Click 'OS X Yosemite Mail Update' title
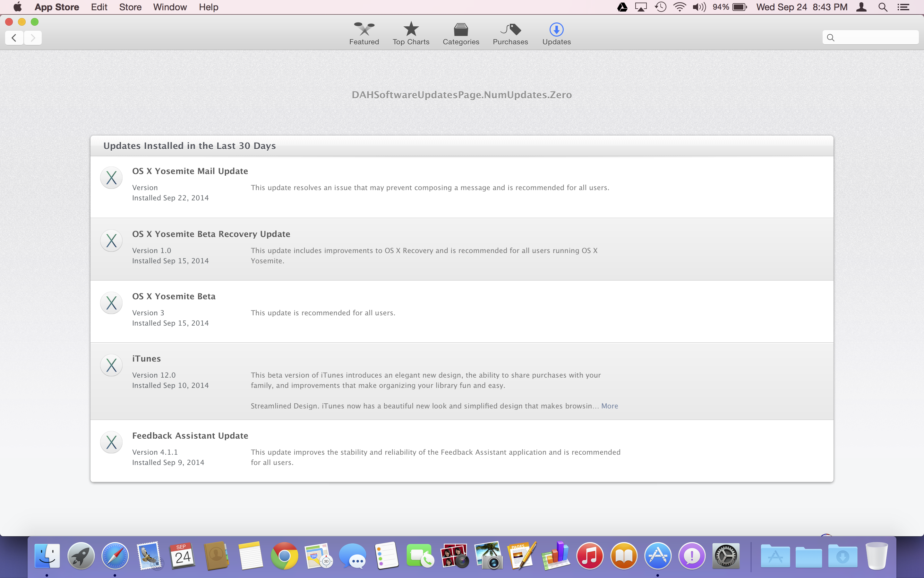The height and width of the screenshot is (578, 924). pos(190,171)
